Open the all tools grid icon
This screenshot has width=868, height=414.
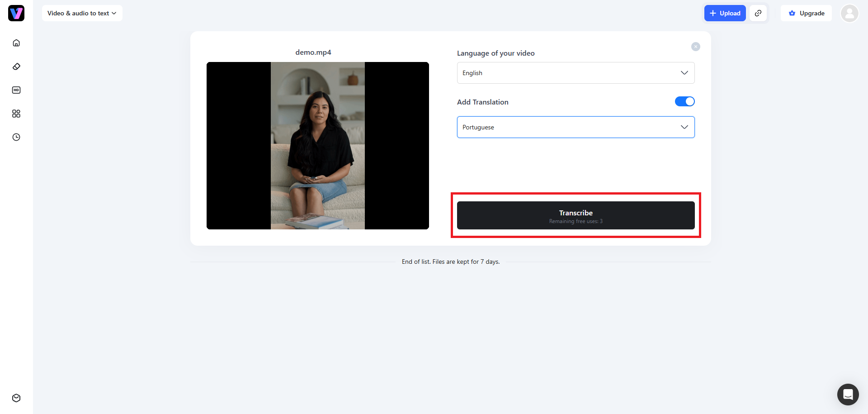(x=16, y=114)
